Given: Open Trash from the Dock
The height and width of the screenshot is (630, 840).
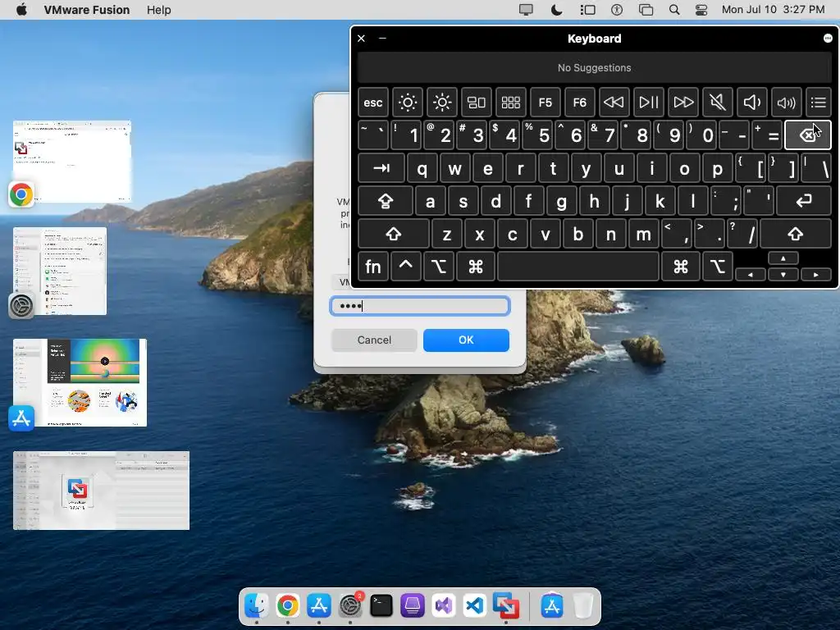Looking at the screenshot, I should tap(583, 606).
